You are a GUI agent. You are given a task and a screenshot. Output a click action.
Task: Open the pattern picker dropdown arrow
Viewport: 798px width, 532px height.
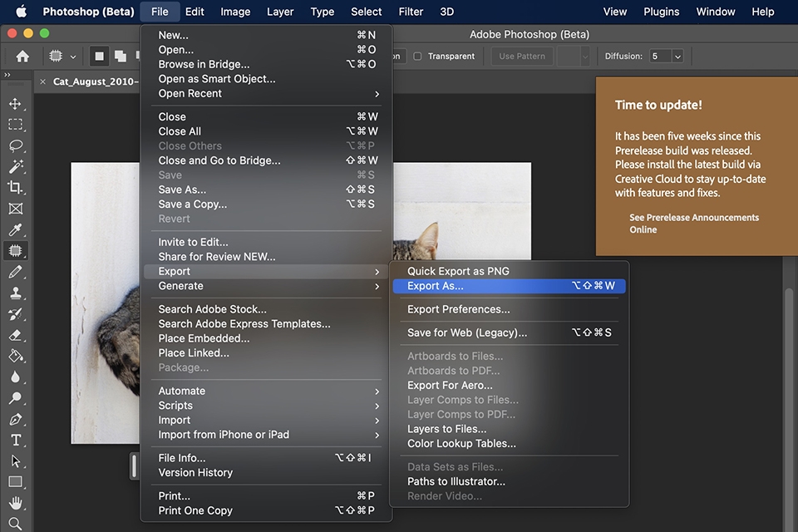[x=584, y=57]
